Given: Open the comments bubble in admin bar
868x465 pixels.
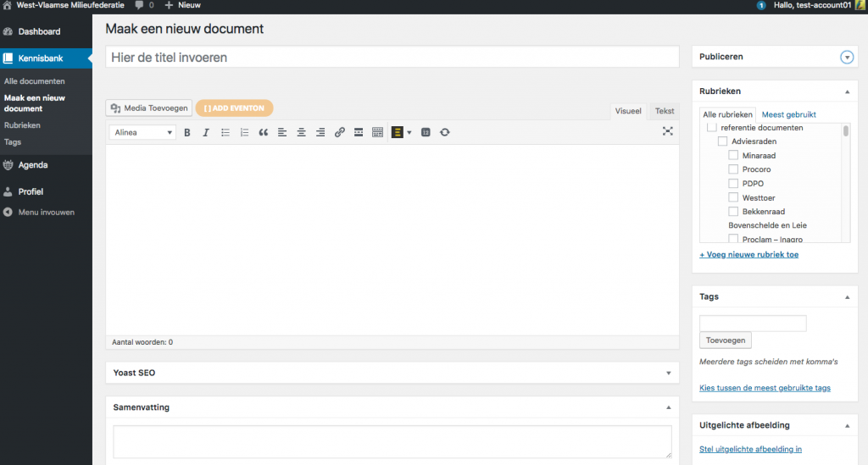Looking at the screenshot, I should [139, 6].
